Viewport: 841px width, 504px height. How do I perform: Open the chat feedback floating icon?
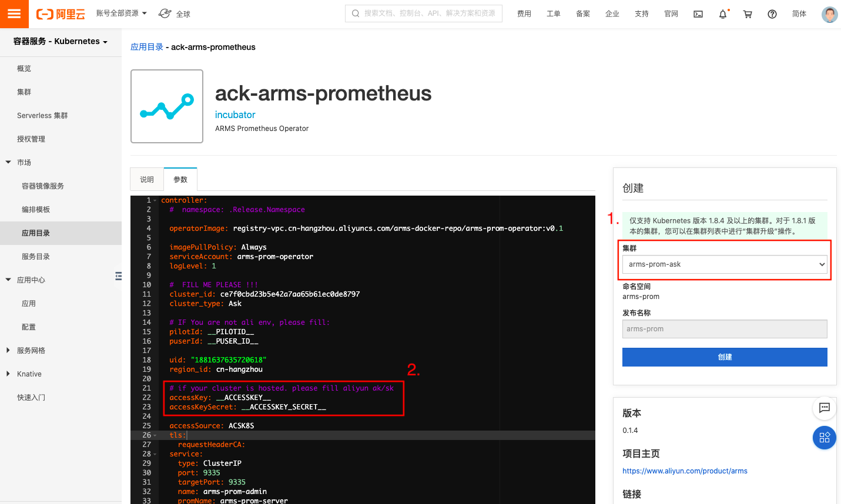825,408
